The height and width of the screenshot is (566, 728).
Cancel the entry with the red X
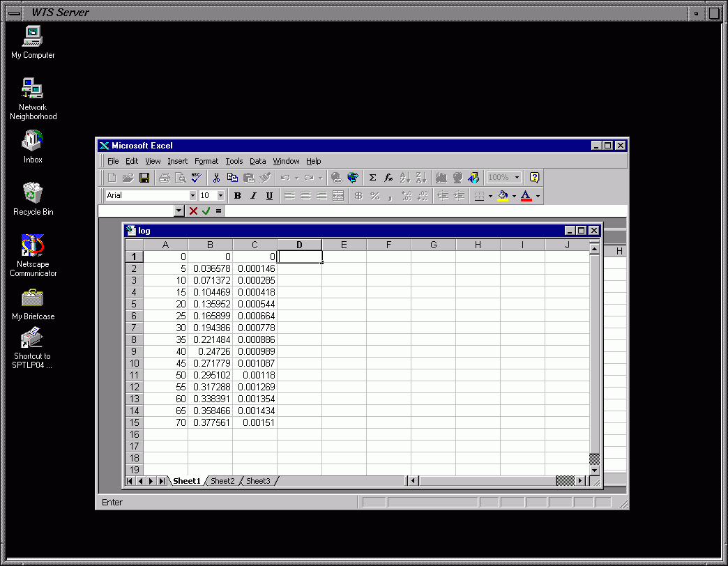coord(193,211)
